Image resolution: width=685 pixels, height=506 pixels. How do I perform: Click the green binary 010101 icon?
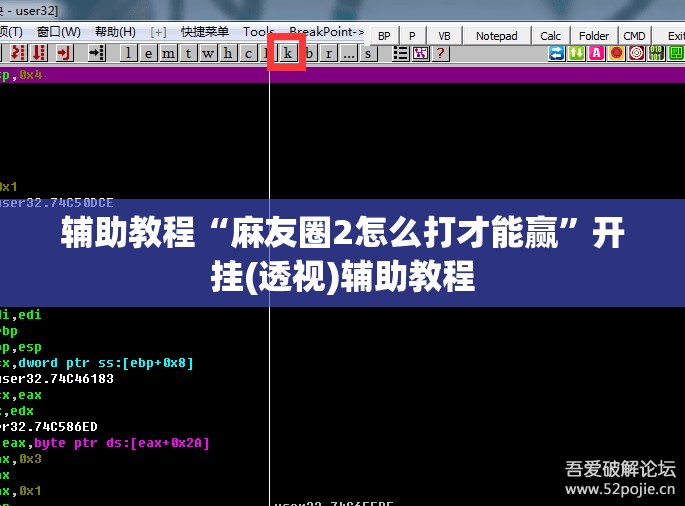pos(656,53)
